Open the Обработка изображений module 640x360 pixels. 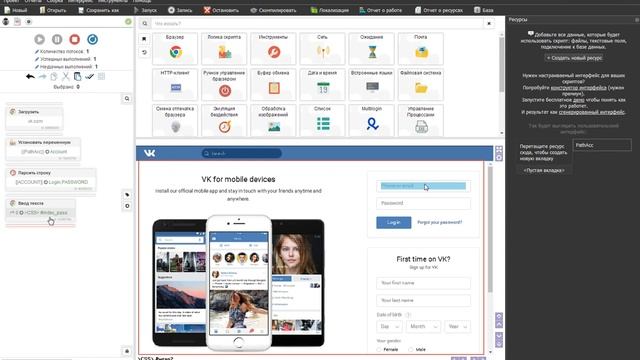coord(273,120)
